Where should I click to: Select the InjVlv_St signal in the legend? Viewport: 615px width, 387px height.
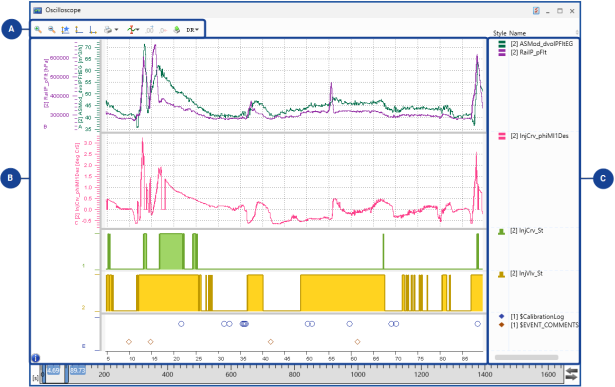coord(526,273)
